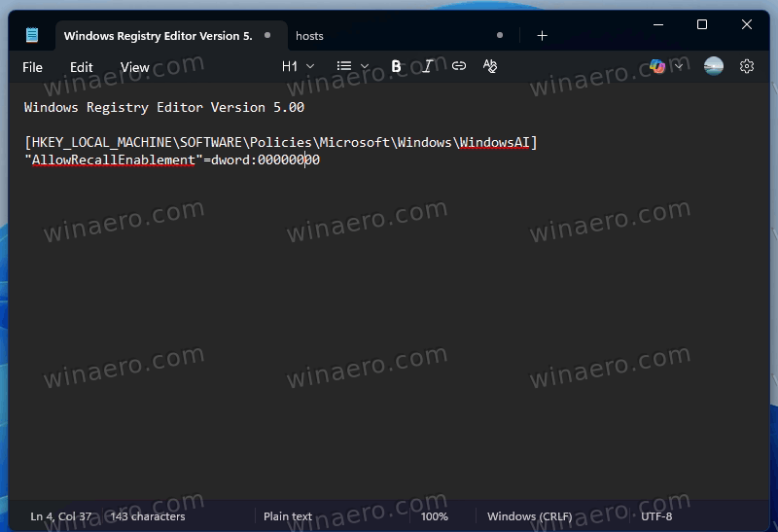The width and height of the screenshot is (778, 532).
Task: Click Ln 4, Col 37 status indicator
Action: tap(61, 516)
